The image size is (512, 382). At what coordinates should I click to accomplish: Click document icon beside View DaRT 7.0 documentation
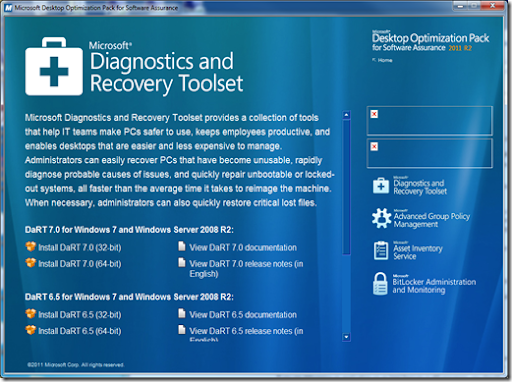[182, 246]
